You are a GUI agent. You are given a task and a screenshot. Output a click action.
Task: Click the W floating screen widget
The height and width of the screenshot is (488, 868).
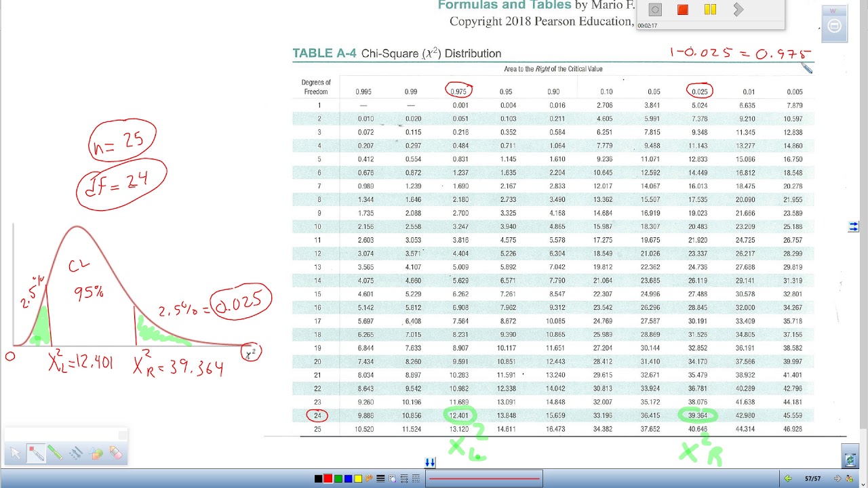834,23
